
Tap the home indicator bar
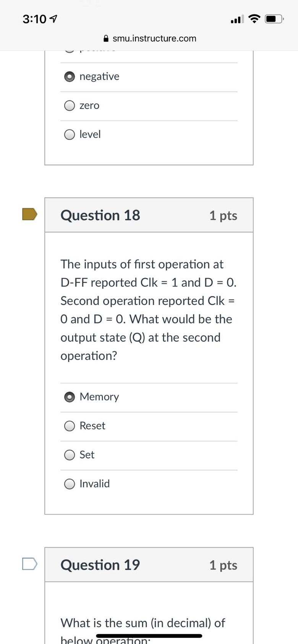pos(149,636)
